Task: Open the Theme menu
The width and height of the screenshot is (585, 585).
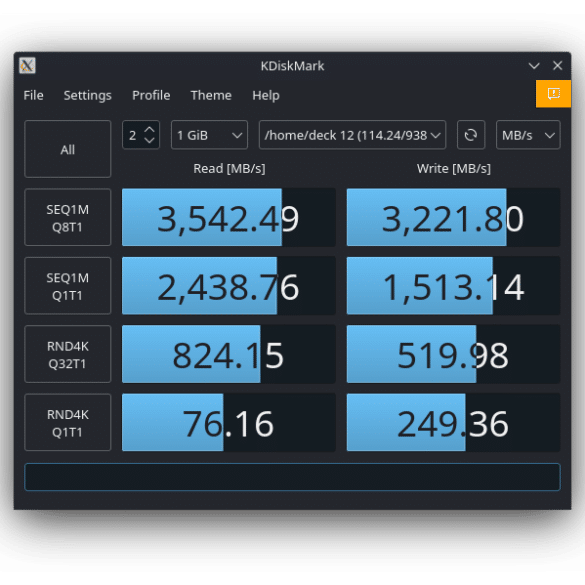Action: coord(211,95)
